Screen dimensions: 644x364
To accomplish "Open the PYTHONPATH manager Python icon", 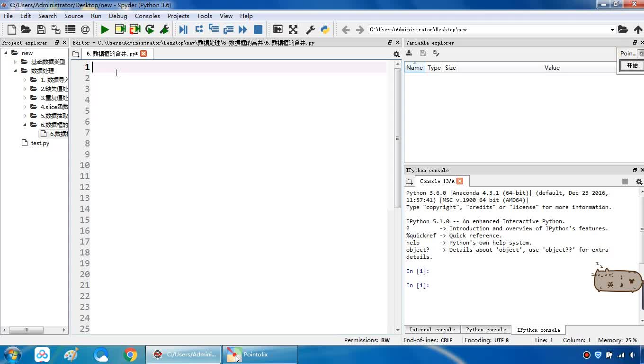I will pos(325,29).
